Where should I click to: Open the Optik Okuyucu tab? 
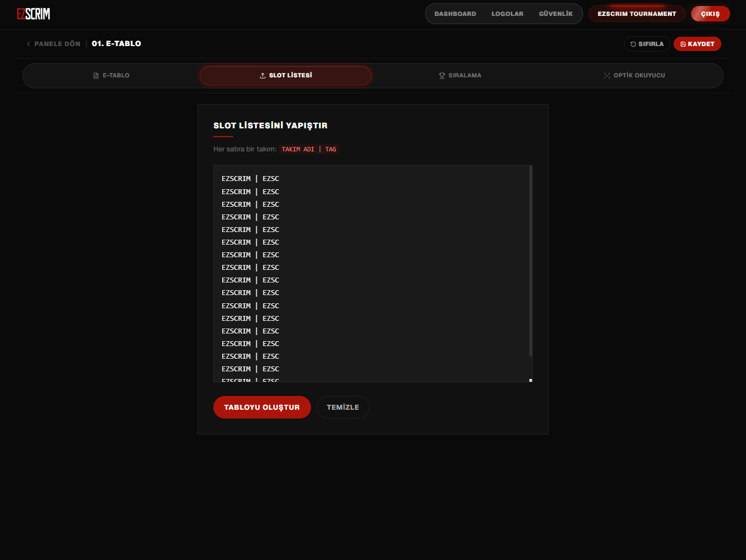click(x=635, y=76)
